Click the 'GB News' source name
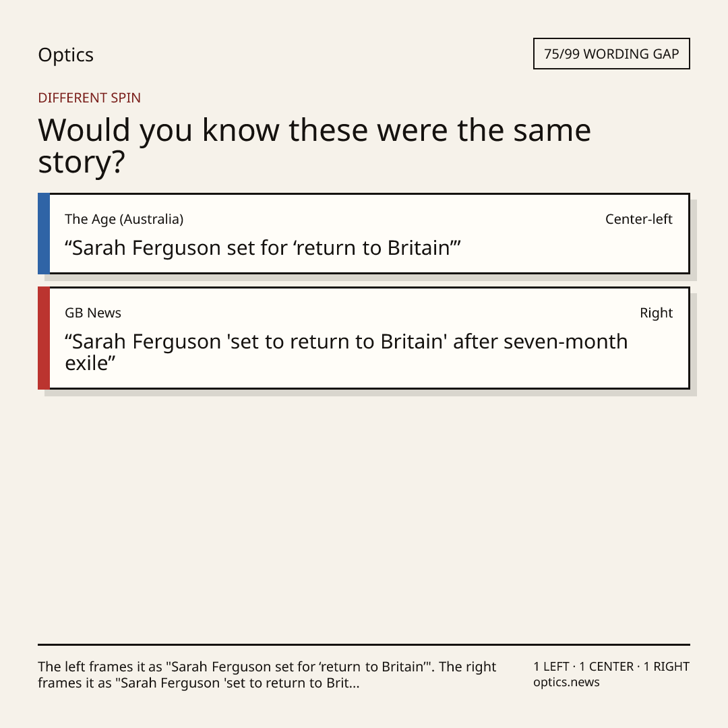Image resolution: width=728 pixels, height=728 pixels. [93, 313]
